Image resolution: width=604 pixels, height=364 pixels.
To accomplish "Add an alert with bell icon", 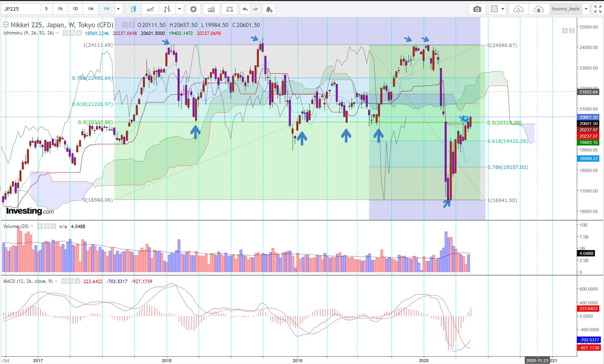I will click(x=269, y=9).
